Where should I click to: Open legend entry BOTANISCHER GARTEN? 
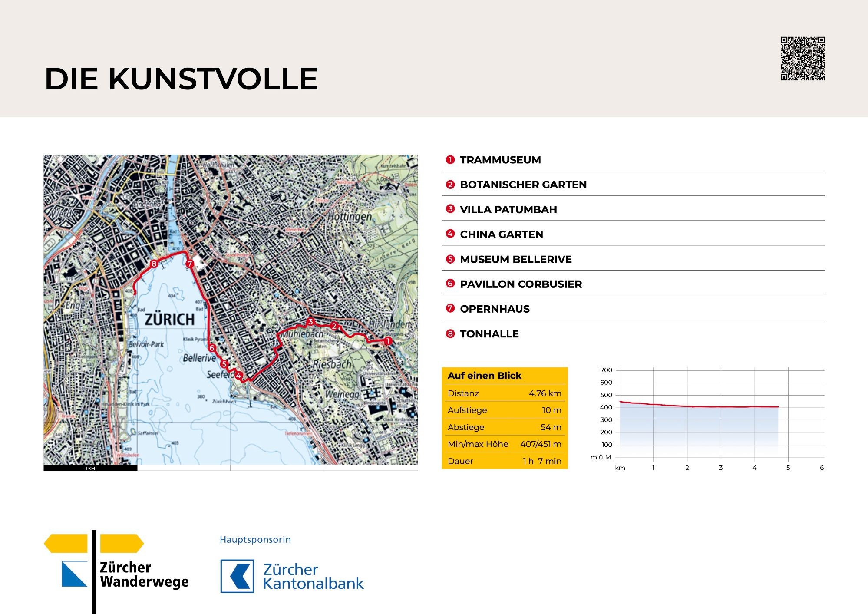[x=523, y=185]
